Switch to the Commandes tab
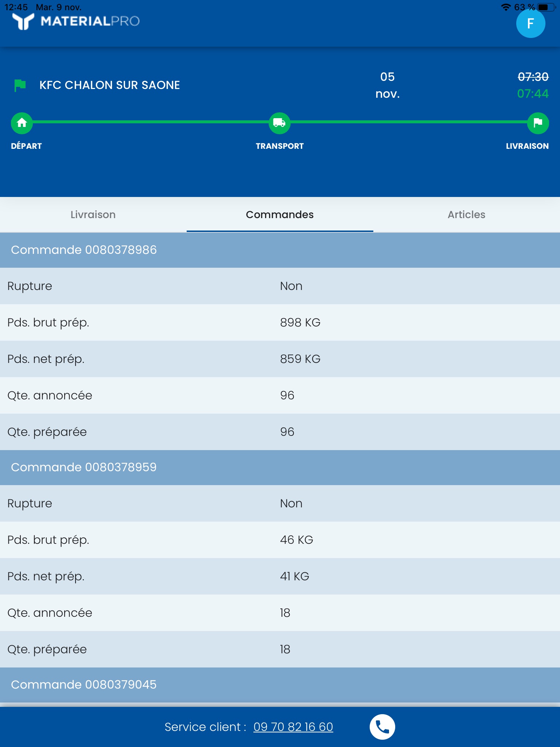 click(x=280, y=214)
